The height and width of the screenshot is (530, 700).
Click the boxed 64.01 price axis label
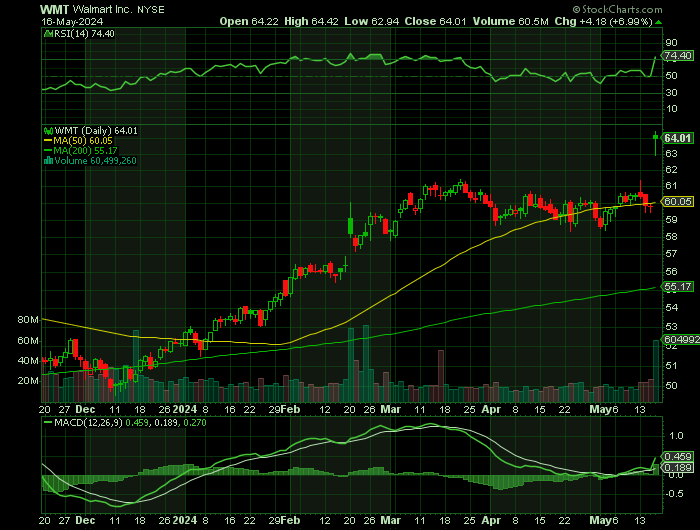pyautogui.click(x=678, y=138)
